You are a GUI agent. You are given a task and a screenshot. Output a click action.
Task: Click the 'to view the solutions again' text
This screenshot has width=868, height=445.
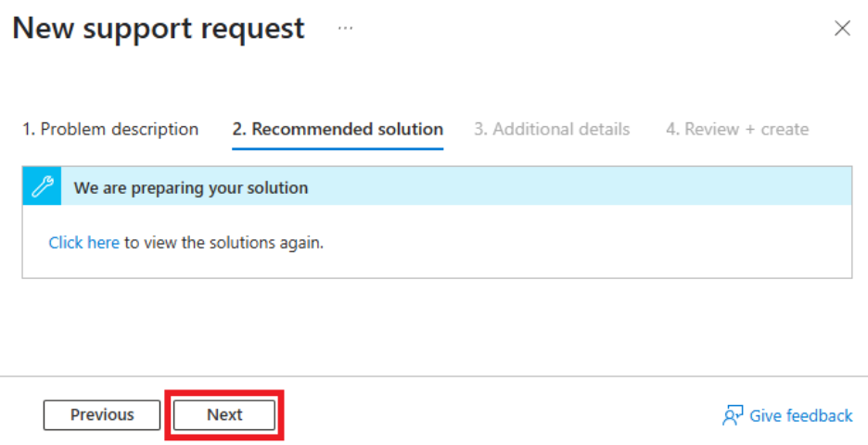[223, 242]
